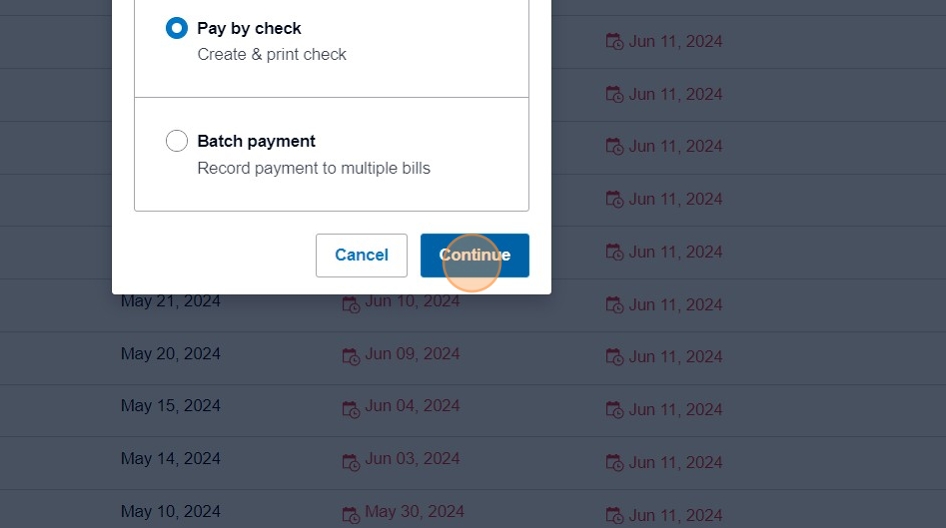Click the May 14, 2024 date cell
The height and width of the screenshot is (528, 946).
point(171,459)
